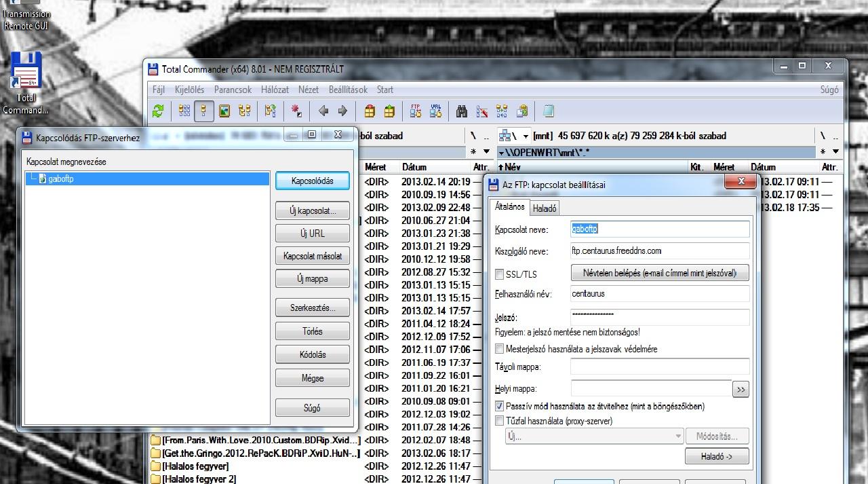Open the Fájl menu
Image resolution: width=868 pixels, height=484 pixels.
coord(159,90)
